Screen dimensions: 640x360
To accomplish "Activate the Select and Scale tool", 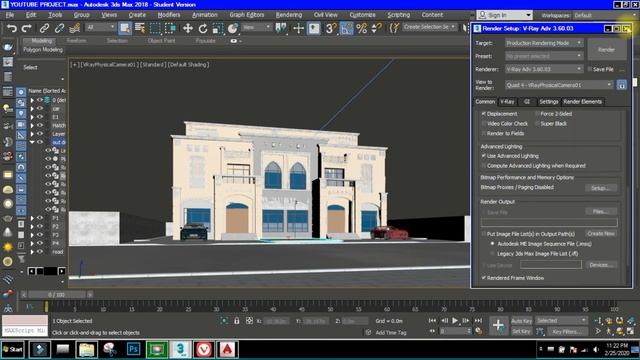I will (218, 28).
